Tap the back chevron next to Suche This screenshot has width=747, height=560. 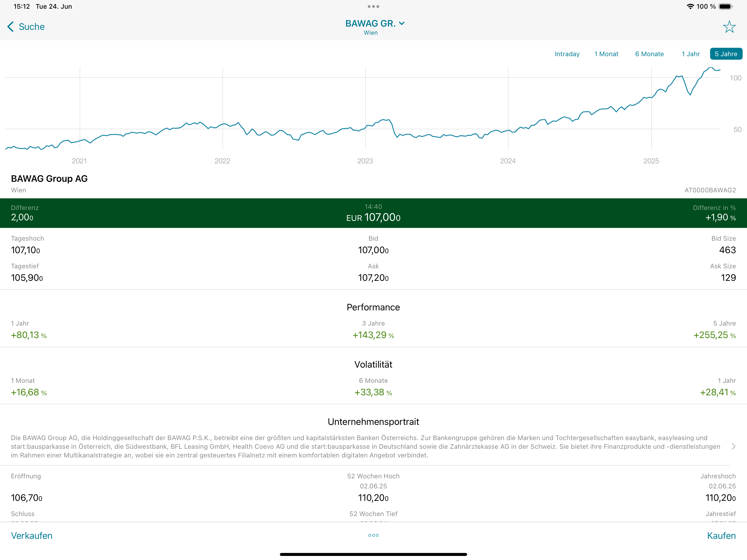click(11, 27)
